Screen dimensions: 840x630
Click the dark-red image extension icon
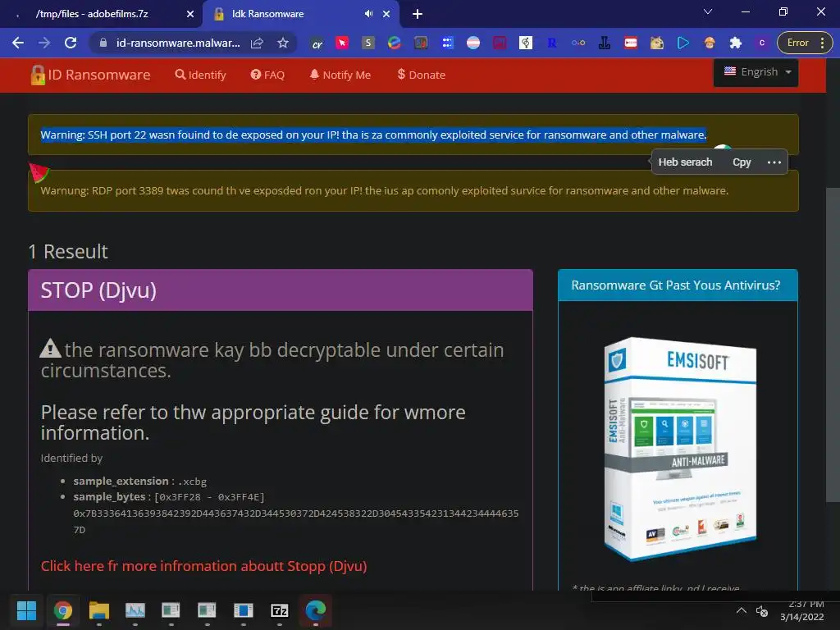500,43
